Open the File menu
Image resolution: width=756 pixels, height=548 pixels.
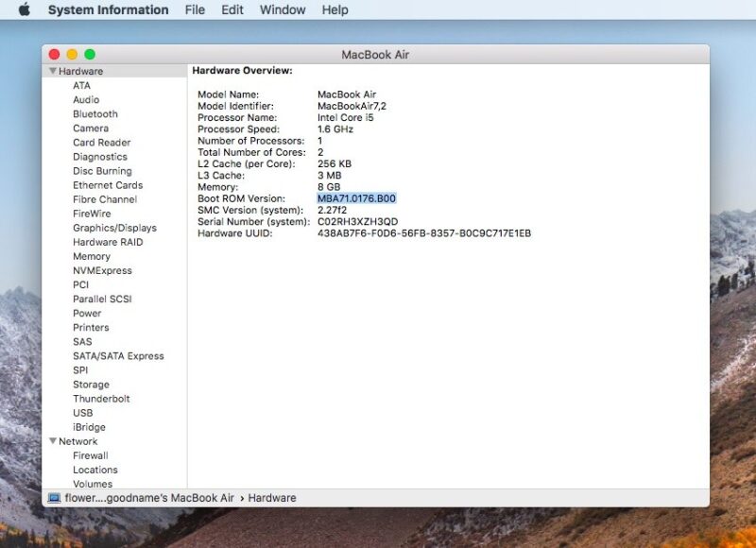195,9
